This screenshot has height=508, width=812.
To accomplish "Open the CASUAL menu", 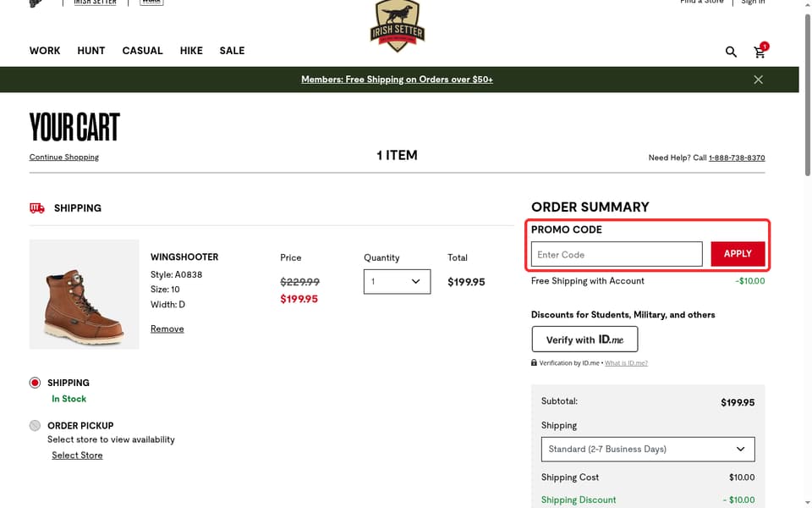I will (142, 51).
